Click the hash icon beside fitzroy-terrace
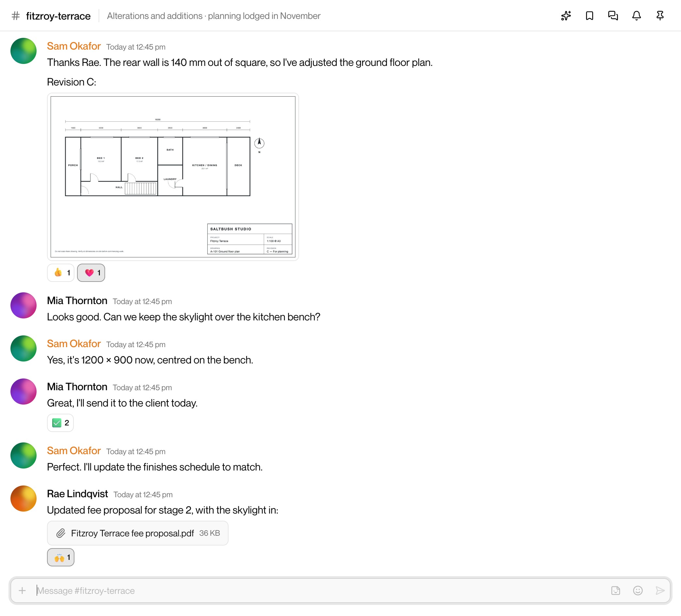The height and width of the screenshot is (616, 681). [16, 16]
